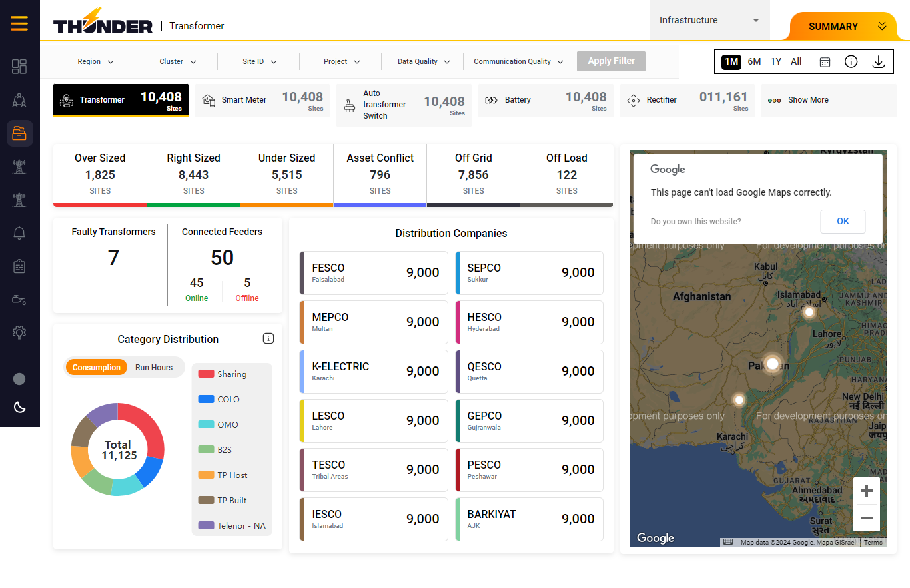Screen dimensions: 910x588
Task: Open the hamburger menu in the sidebar
Action: 19,23
